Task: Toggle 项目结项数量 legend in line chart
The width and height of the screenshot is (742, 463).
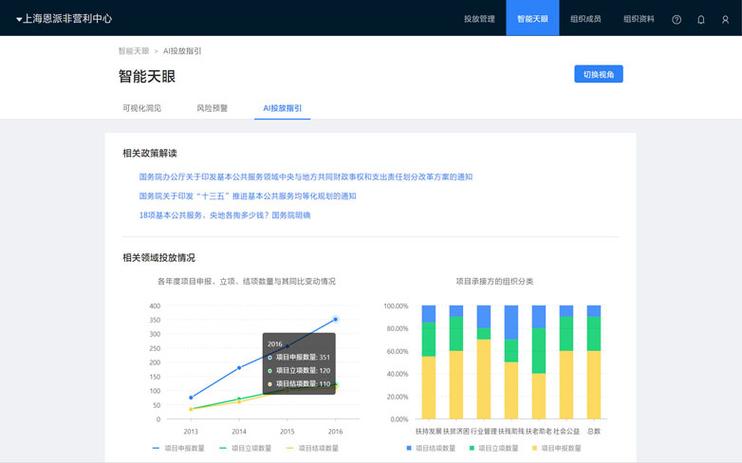Action: pyautogui.click(x=311, y=448)
